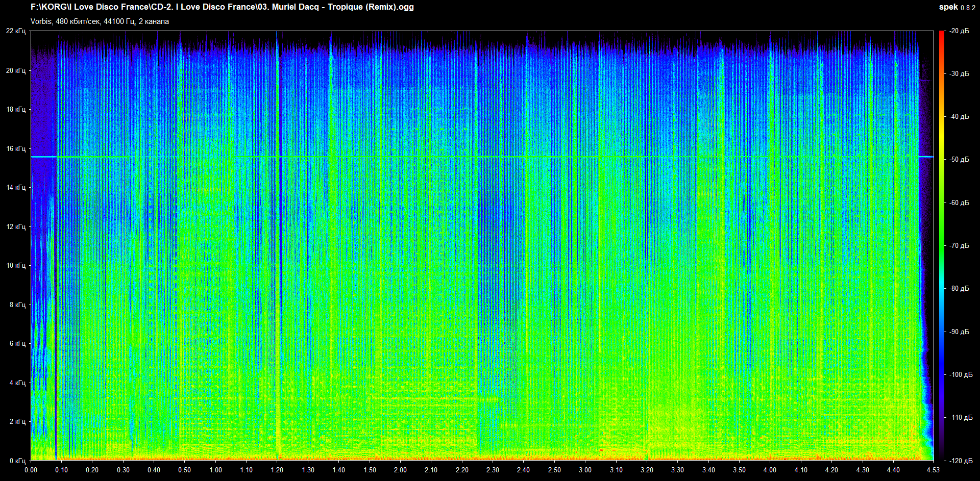Click the 1:40 time label
This screenshot has height=481, width=980.
[x=339, y=470]
